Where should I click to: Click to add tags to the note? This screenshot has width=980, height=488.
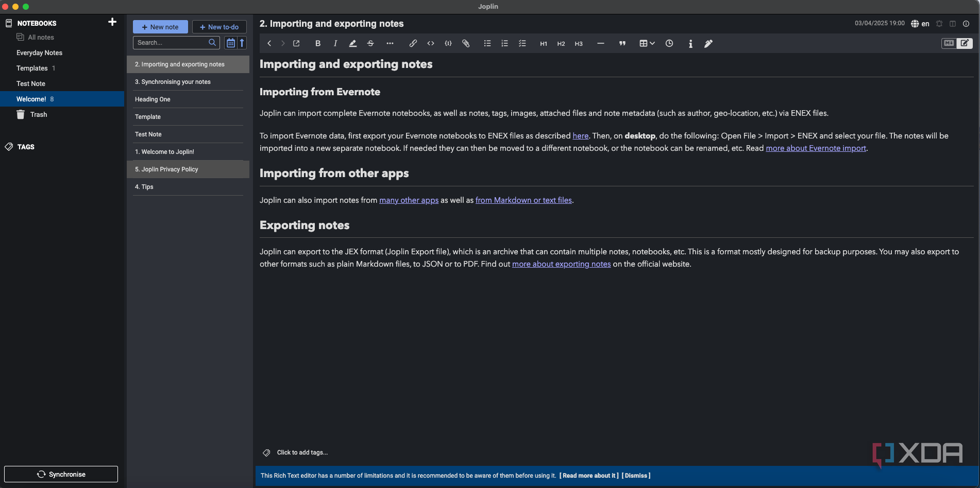click(x=302, y=452)
